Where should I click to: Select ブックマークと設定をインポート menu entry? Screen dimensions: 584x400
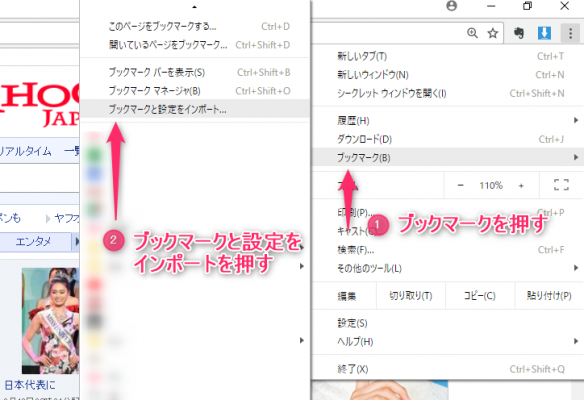(195, 109)
